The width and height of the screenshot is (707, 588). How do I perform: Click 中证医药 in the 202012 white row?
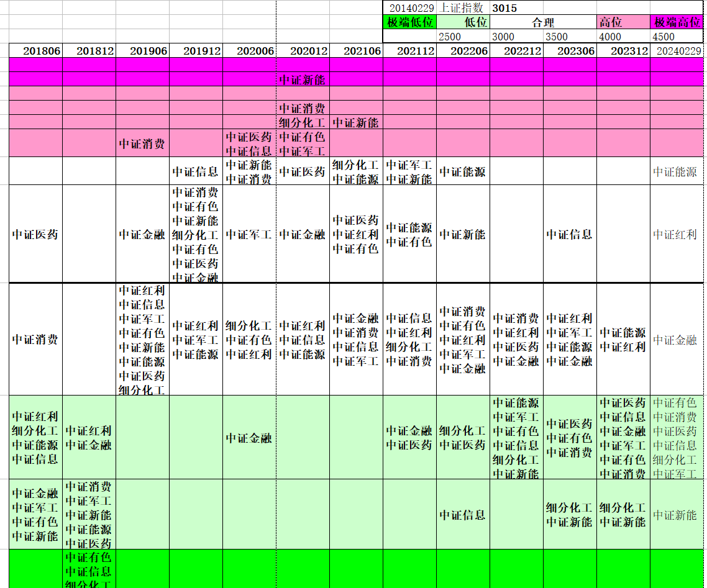point(302,171)
